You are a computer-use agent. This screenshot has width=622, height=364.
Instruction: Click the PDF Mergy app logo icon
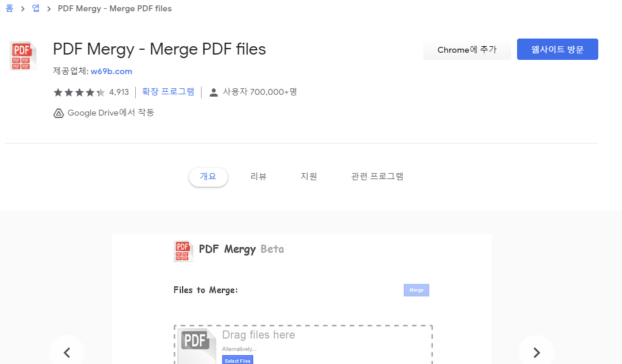[x=23, y=56]
